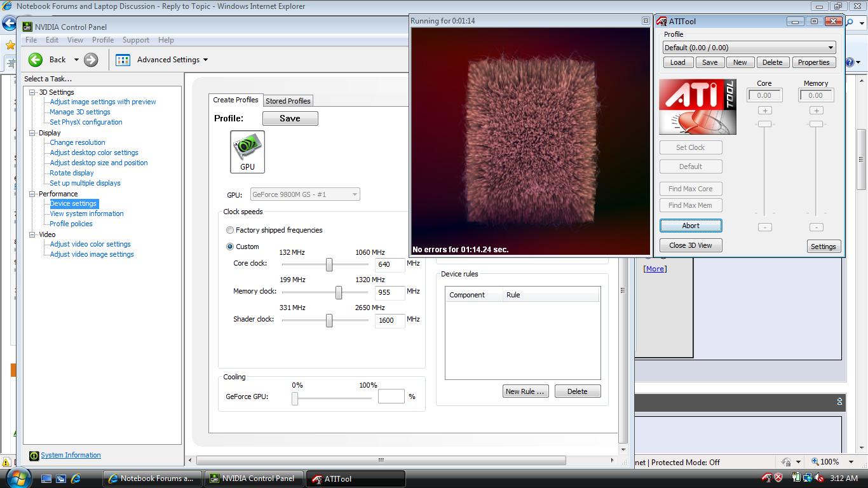Click the Memory clock slider handle
Viewport: 868px width, 488px height.
(339, 292)
